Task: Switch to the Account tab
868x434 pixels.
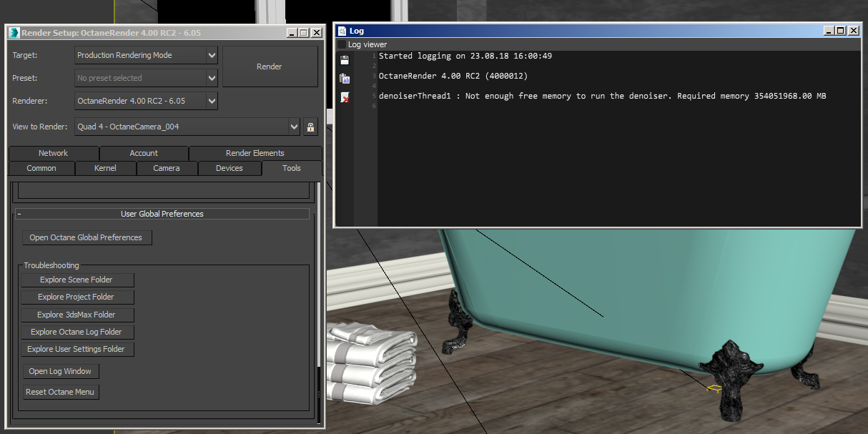Action: 144,153
